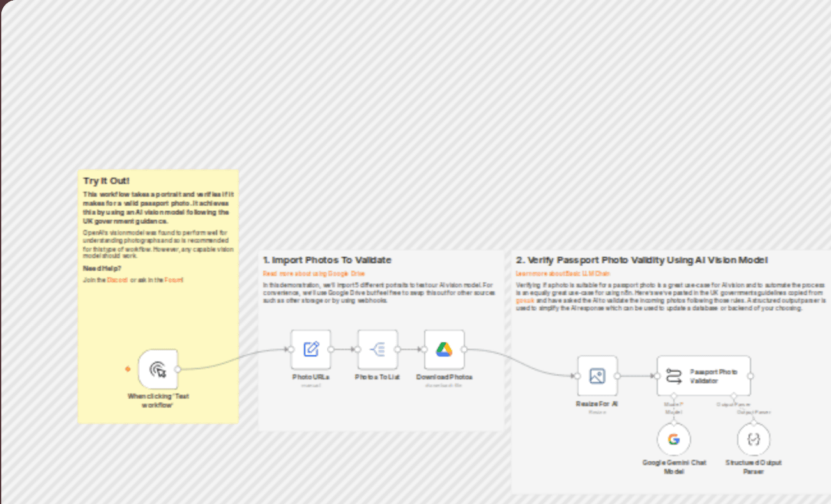
Task: Click the "When clicking 'Test workflow'" label
Action: point(158,401)
